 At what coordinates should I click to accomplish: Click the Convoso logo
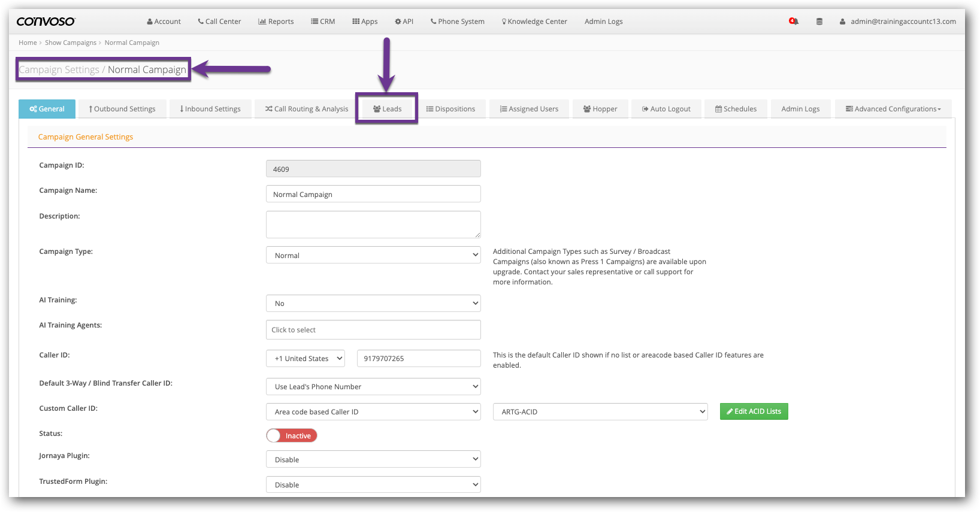(x=46, y=22)
